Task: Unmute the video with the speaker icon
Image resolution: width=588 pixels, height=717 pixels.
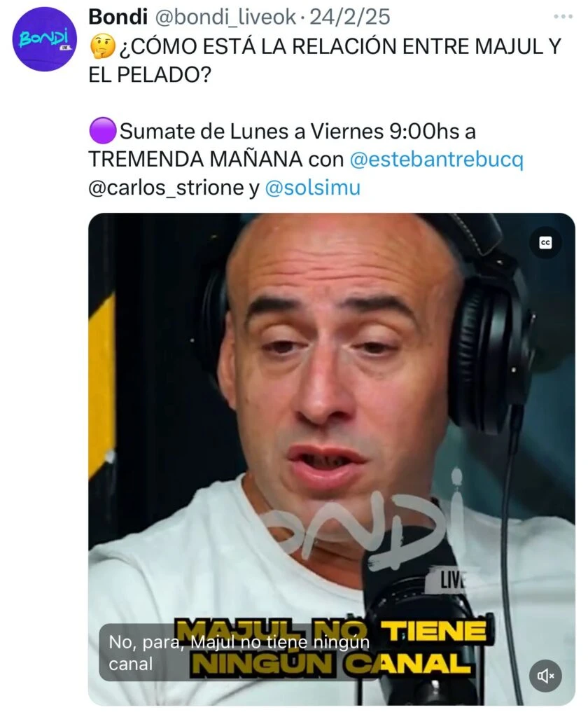Action: pos(545,675)
